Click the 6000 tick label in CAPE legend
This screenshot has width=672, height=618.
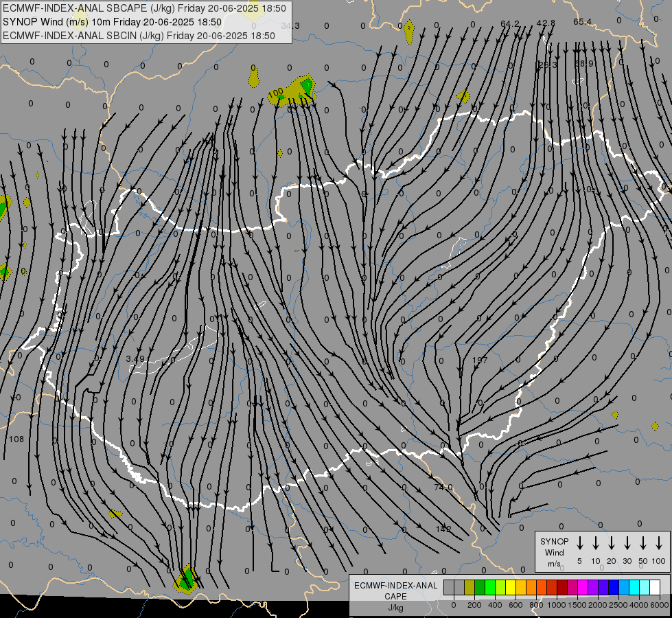coord(660,605)
